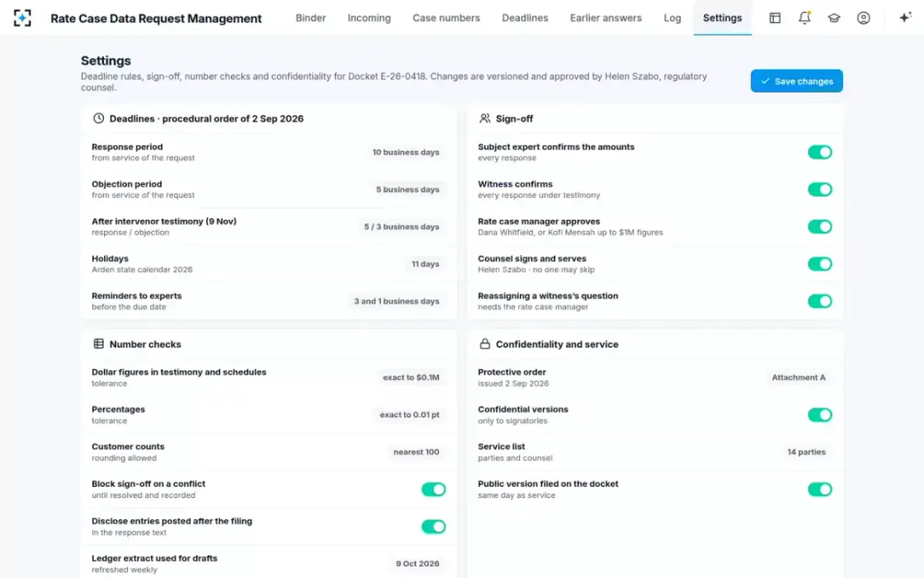Open the Log tab
This screenshot has height=578, width=924.
pyautogui.click(x=672, y=18)
